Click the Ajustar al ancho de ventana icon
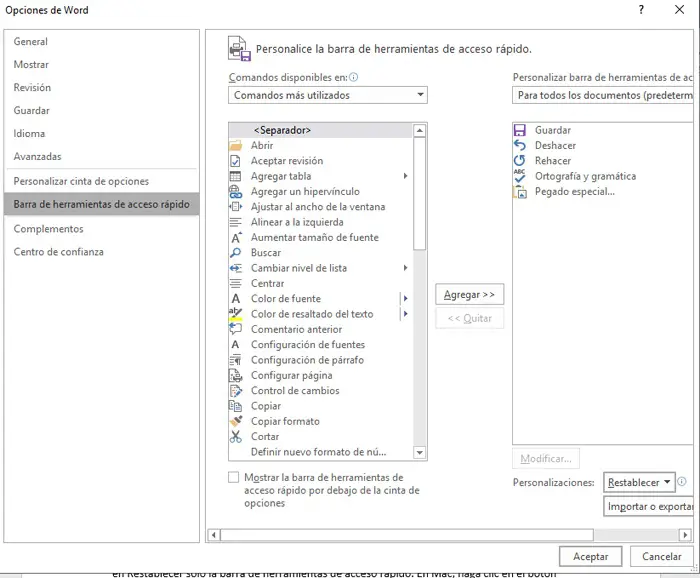This screenshot has width=700, height=578. coord(235,207)
